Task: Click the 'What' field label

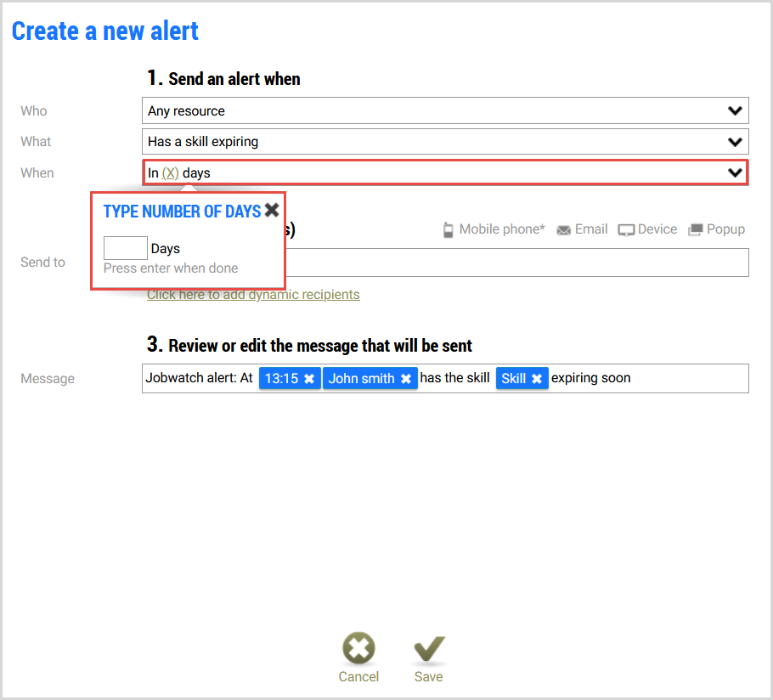Action: pyautogui.click(x=36, y=142)
